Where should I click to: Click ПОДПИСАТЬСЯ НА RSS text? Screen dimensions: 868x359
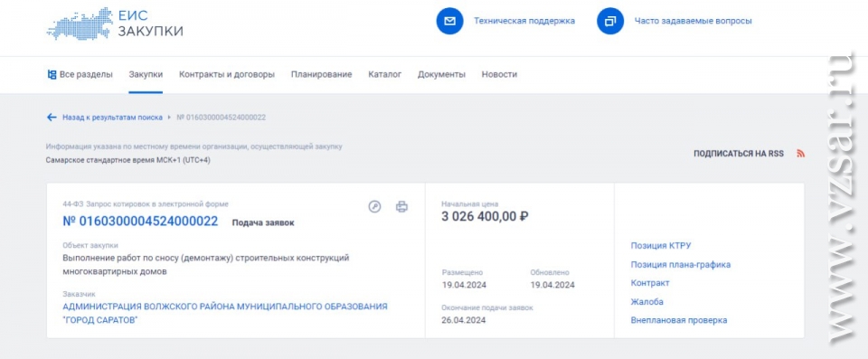(739, 154)
